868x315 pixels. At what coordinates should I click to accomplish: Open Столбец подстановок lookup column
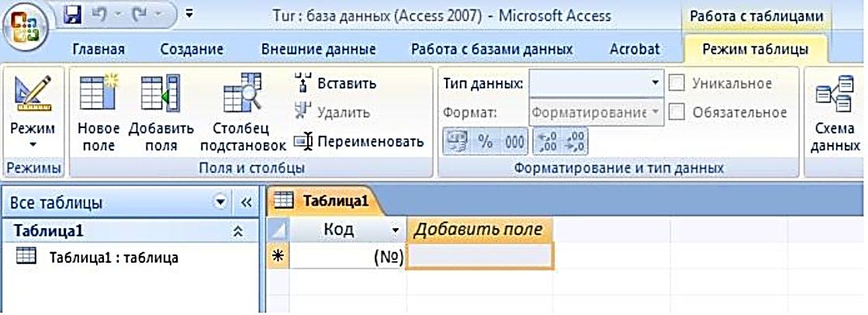click(x=243, y=92)
